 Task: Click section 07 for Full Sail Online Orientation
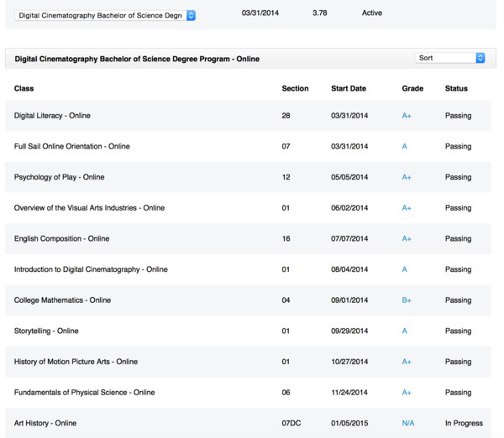tap(286, 147)
